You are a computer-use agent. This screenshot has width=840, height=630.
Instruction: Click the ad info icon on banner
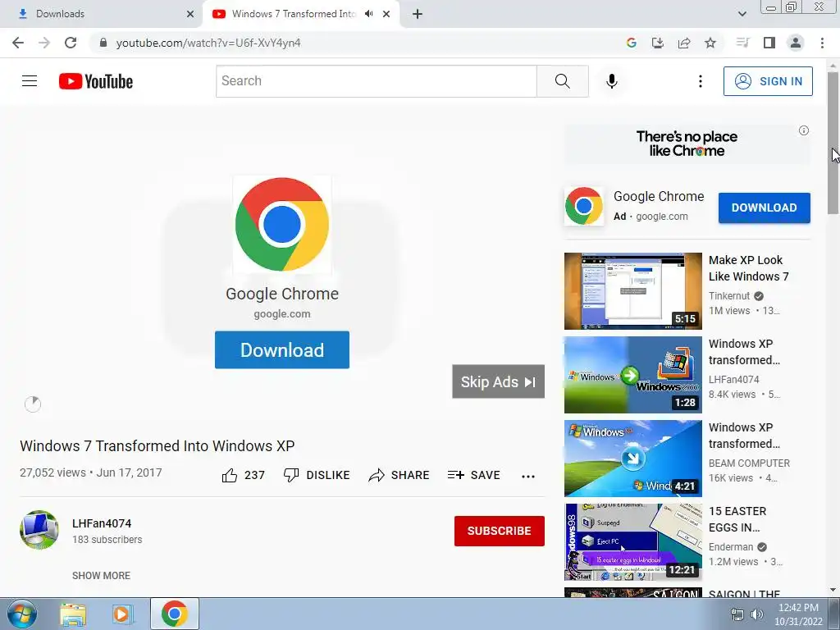(804, 130)
